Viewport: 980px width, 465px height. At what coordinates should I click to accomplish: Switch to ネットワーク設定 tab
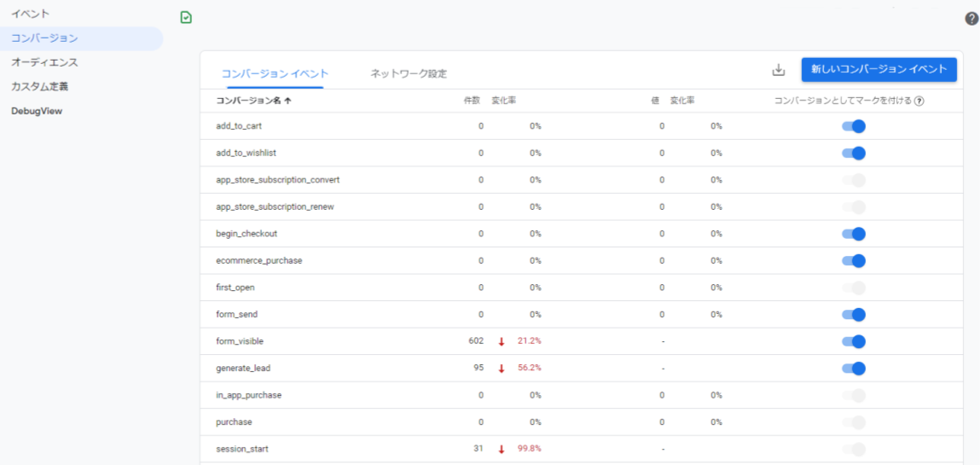click(x=409, y=74)
